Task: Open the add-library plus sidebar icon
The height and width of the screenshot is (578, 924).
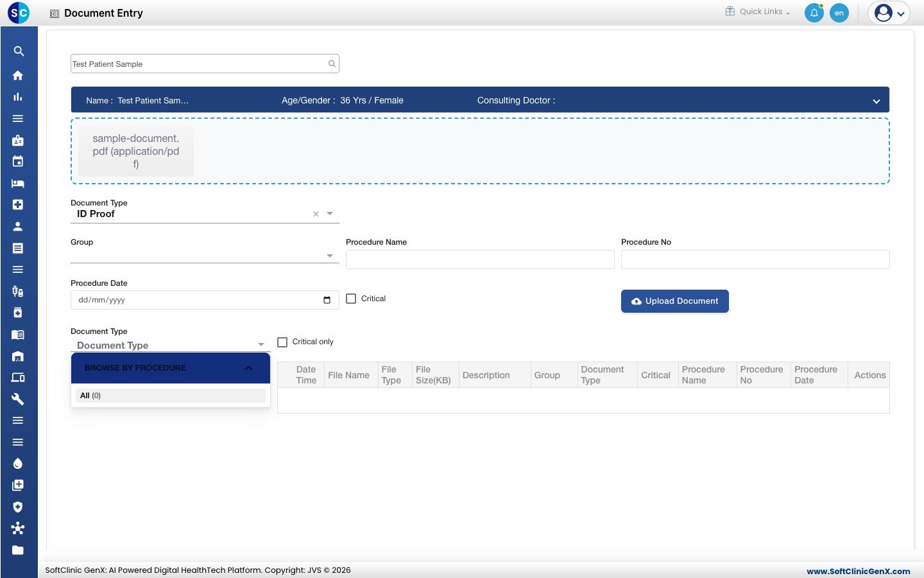Action: [18, 485]
